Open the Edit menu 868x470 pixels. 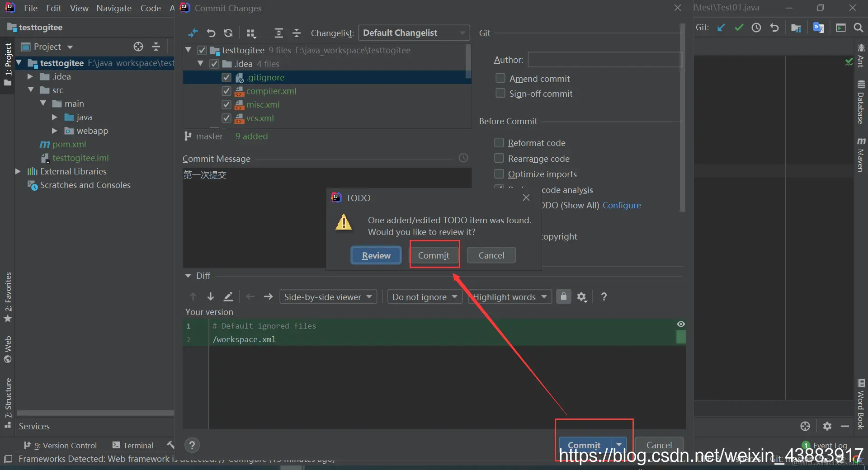tap(54, 8)
